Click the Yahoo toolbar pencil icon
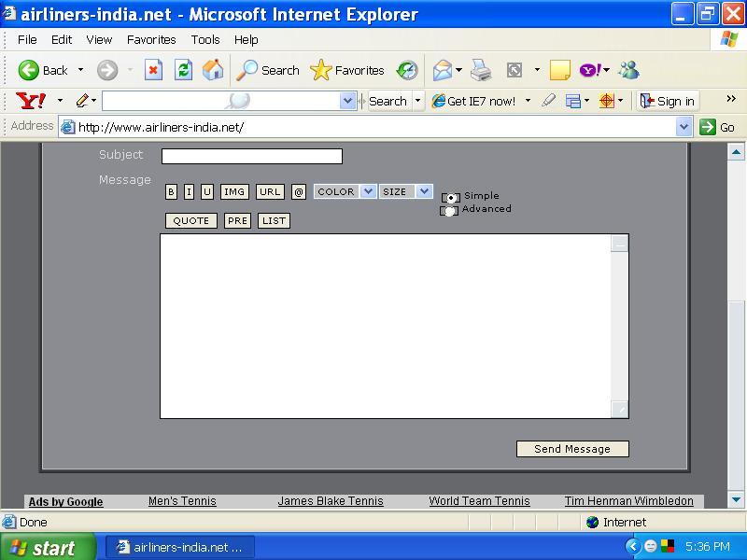This screenshot has height=560, width=747. coord(82,101)
